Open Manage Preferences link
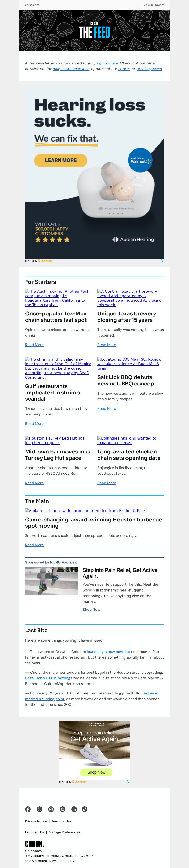Screen dimensions: 189x868 [64, 832]
